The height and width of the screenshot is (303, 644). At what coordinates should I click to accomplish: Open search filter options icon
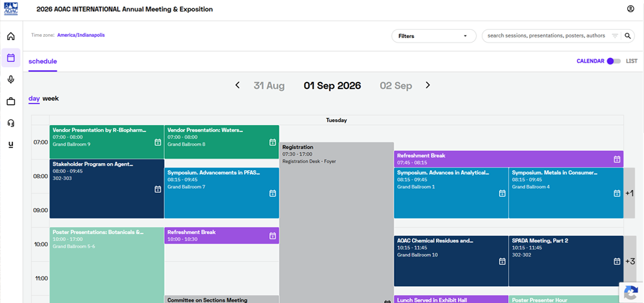coord(615,35)
